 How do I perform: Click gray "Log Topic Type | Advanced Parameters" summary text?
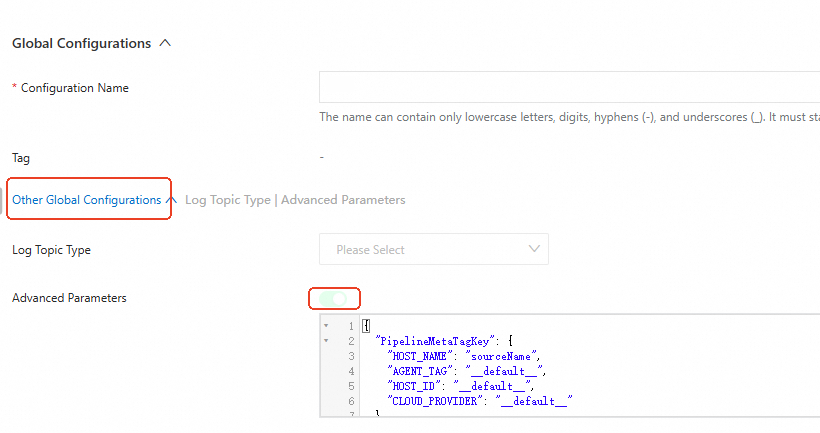tap(295, 200)
